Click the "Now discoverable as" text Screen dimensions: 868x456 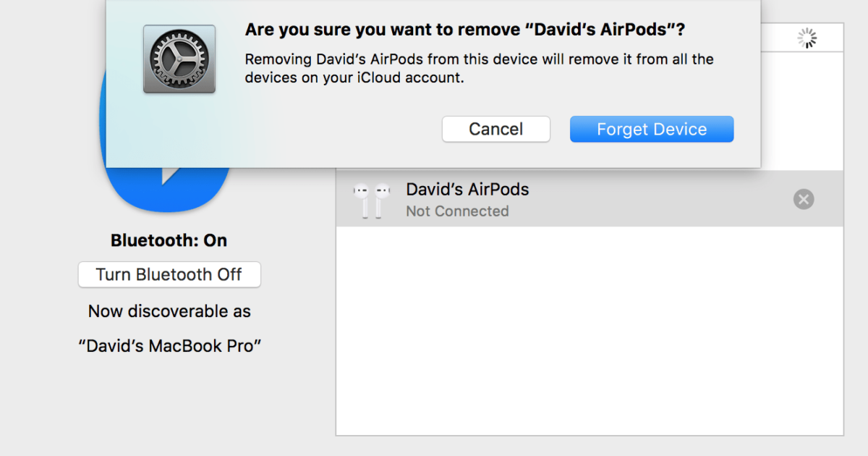click(169, 311)
